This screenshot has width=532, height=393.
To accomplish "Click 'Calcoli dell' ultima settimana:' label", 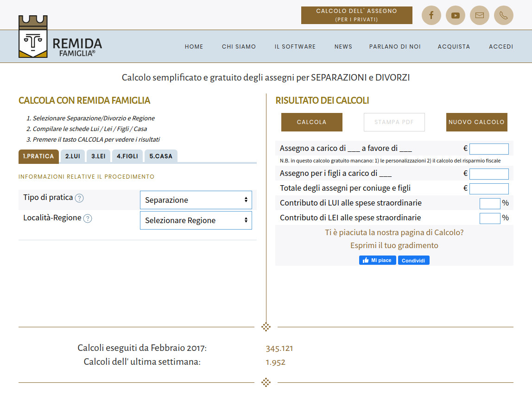I will pyautogui.click(x=142, y=362).
